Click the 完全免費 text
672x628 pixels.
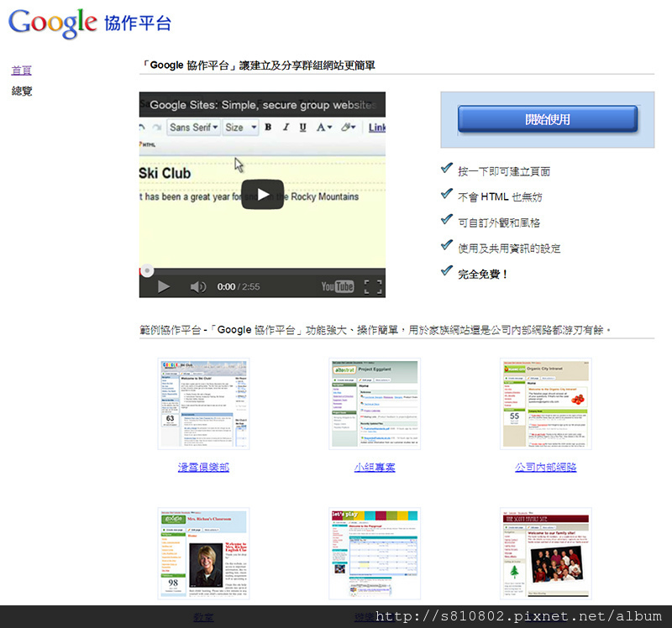482,275
